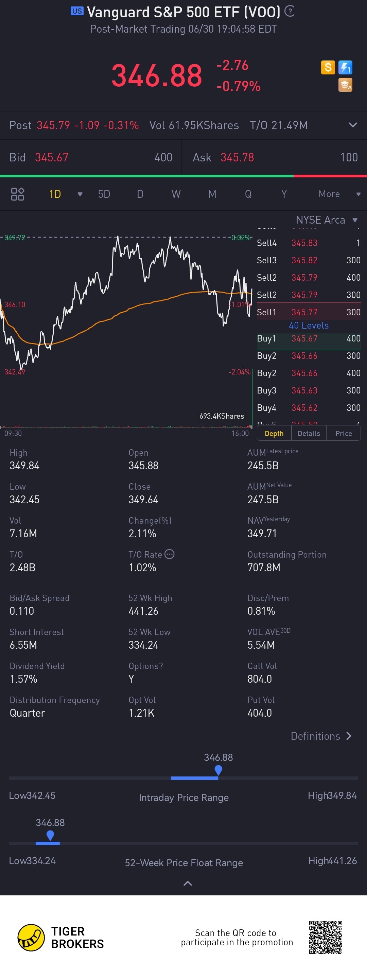367x980 pixels.
Task: Switch to the W weekly chart tab
Action: pyautogui.click(x=176, y=194)
